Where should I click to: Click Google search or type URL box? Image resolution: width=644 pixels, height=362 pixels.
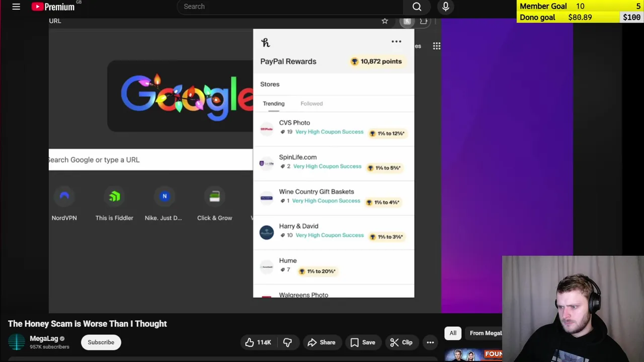(150, 160)
